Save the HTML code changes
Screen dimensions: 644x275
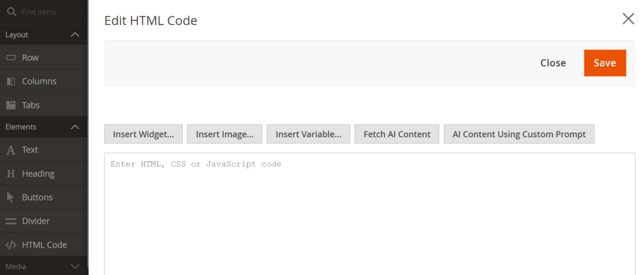(604, 63)
